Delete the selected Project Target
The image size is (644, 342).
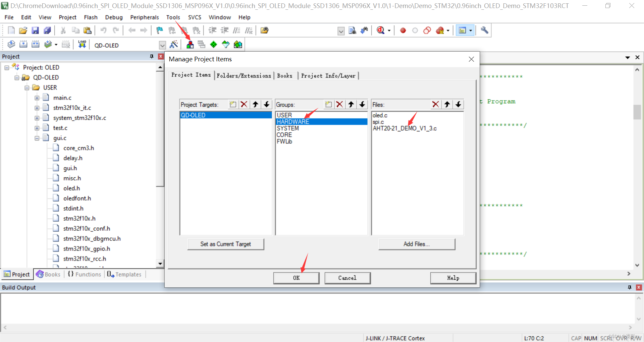point(244,104)
